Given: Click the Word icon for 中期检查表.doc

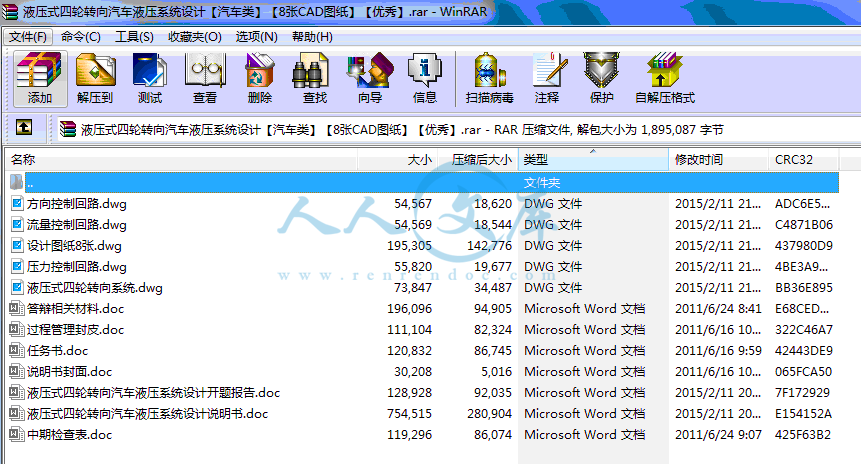Looking at the screenshot, I should point(16,434).
